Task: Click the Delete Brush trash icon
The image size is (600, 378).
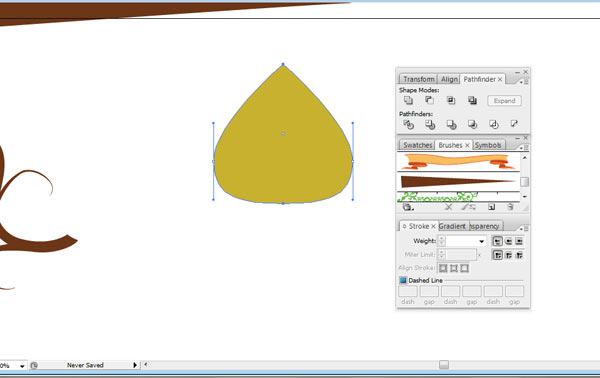Action: click(510, 207)
